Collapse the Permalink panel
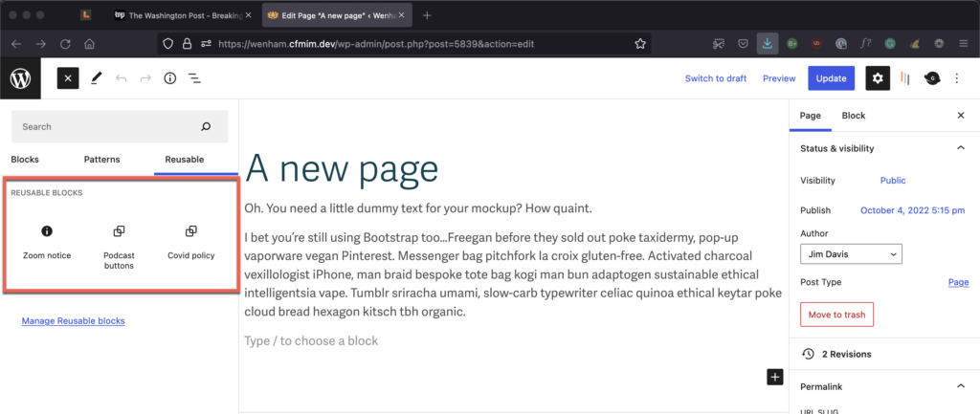The image size is (980, 414). (x=960, y=386)
